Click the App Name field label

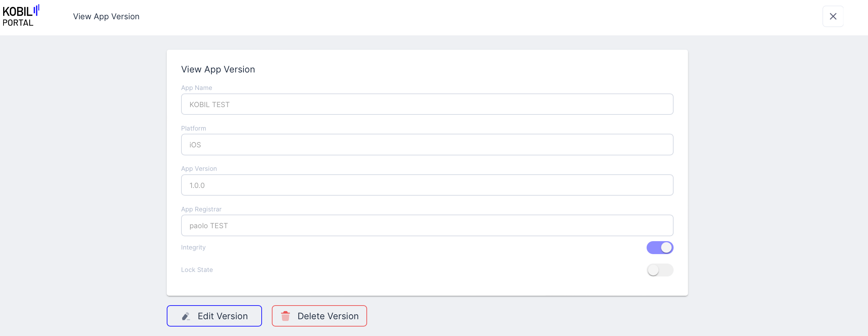tap(197, 88)
